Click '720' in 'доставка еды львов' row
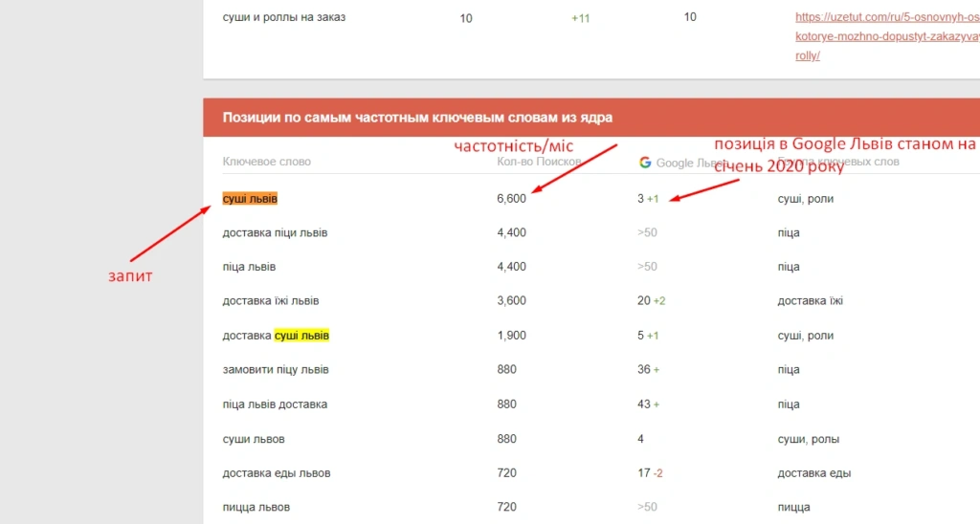980x524 pixels. point(507,473)
